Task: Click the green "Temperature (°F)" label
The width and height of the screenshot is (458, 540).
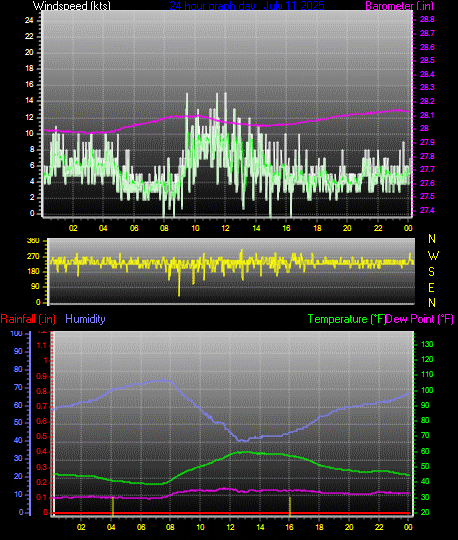Action: tap(346, 319)
